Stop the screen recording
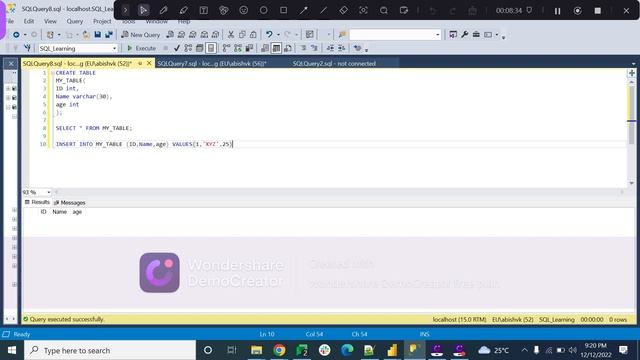The image size is (640, 360). tap(598, 11)
